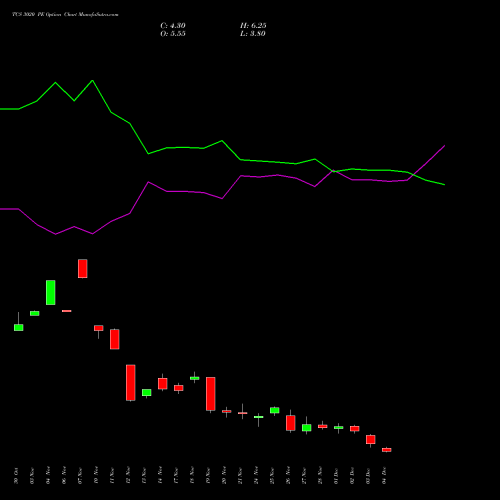Click the '20 Nov' date label
This screenshot has height=500, width=500.
(x=224, y=476)
